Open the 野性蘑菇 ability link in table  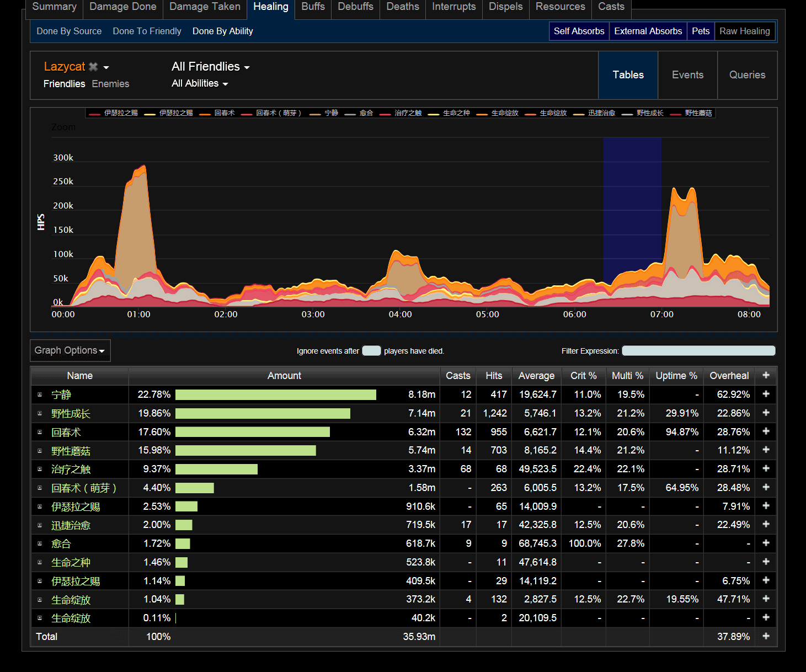(x=71, y=451)
